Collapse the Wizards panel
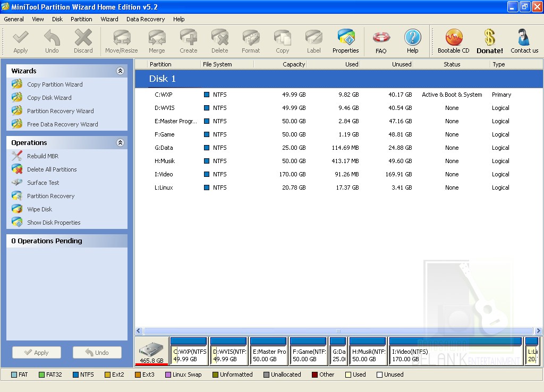The image size is (544, 392). click(x=120, y=71)
